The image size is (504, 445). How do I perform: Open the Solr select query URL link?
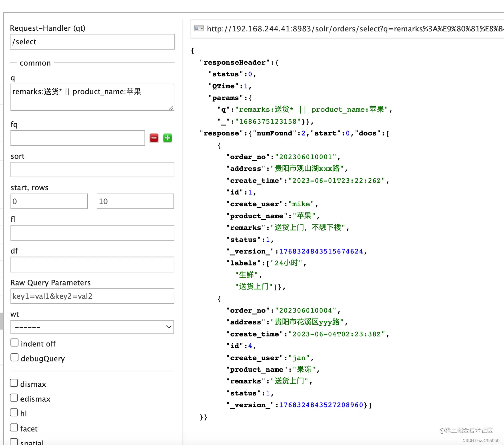[x=355, y=29]
